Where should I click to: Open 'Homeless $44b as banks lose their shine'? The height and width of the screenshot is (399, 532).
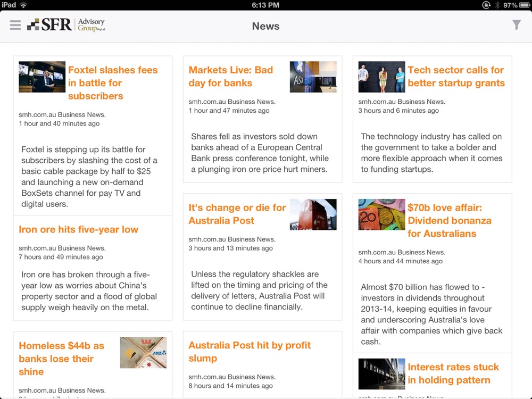pos(61,359)
